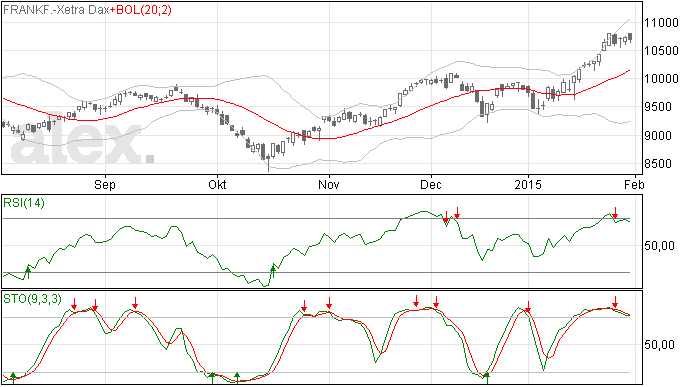This screenshot has width=690, height=387.
Task: Click the 11000 price axis label
Action: 661,22
